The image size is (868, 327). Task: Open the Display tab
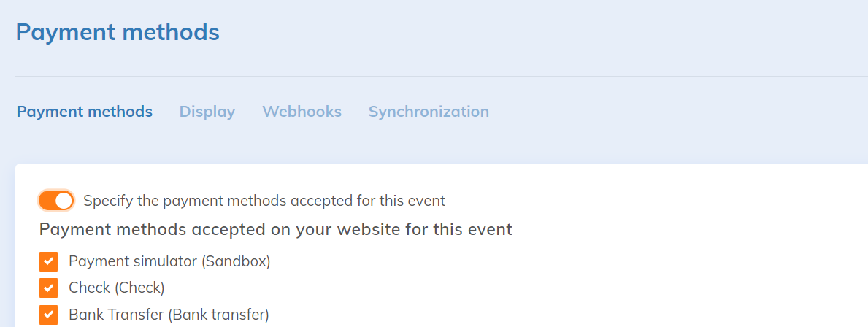(207, 112)
